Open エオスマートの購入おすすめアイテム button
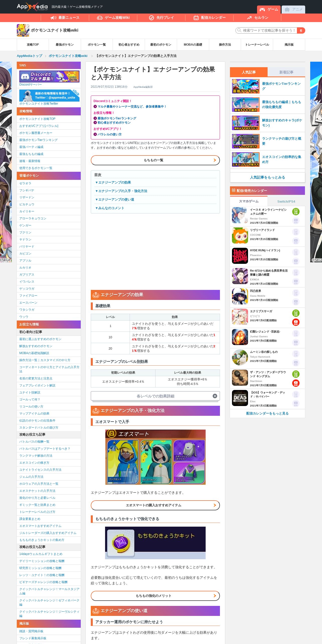The height and width of the screenshot is (644, 322). click(155, 505)
